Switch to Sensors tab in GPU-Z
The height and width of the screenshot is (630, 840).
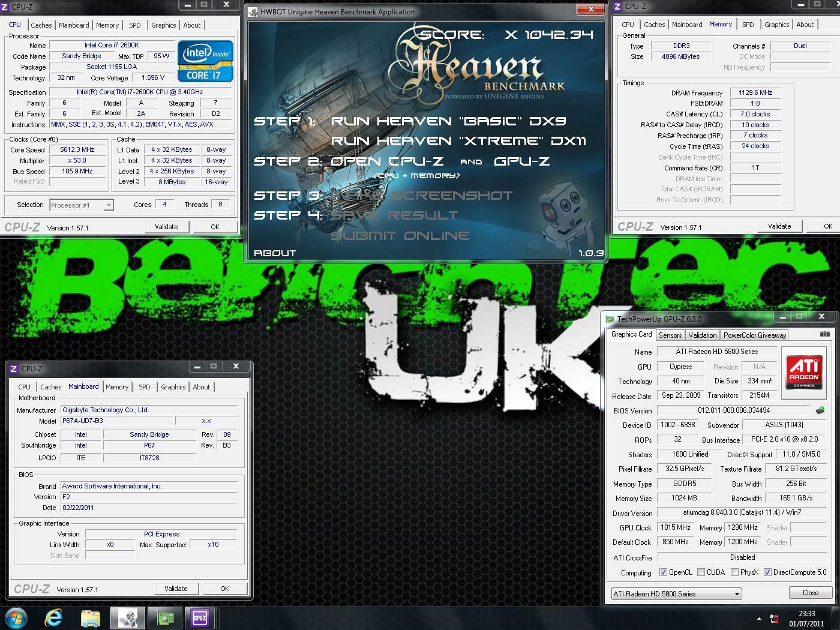tap(670, 335)
